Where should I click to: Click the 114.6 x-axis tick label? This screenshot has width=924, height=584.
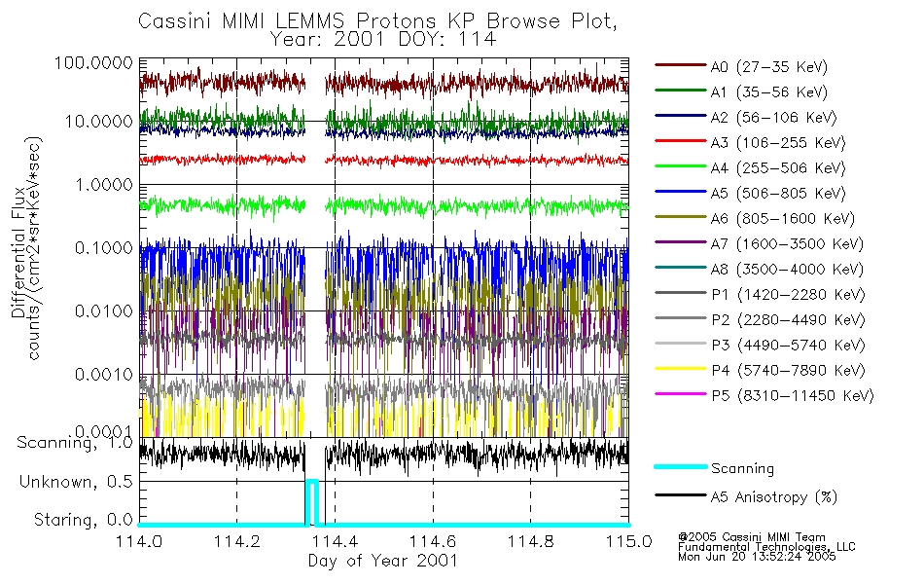tap(433, 541)
